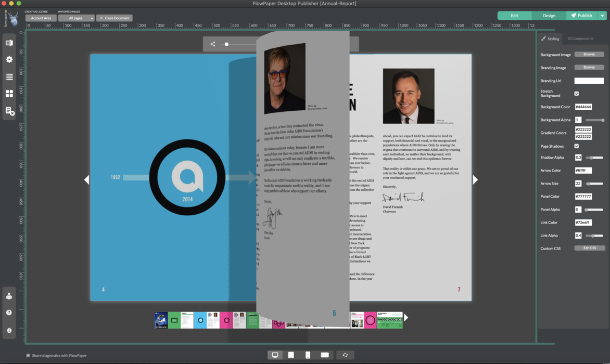Open the settings gear in left sidebar
The image size is (610, 364).
pos(9,60)
